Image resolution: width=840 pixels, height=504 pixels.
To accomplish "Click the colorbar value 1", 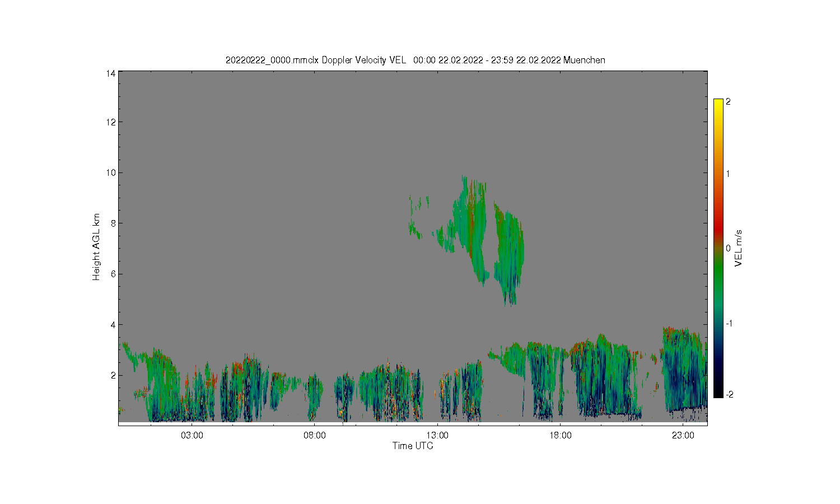I will pos(728,174).
